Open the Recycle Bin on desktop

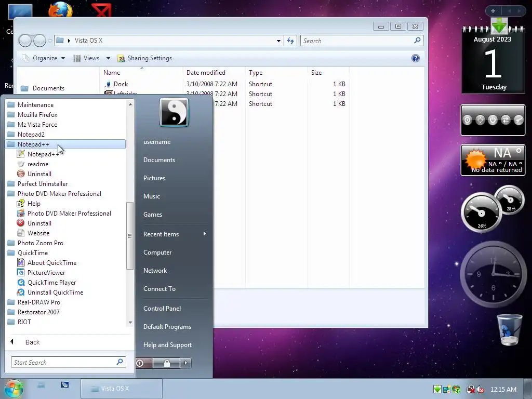coord(509,329)
